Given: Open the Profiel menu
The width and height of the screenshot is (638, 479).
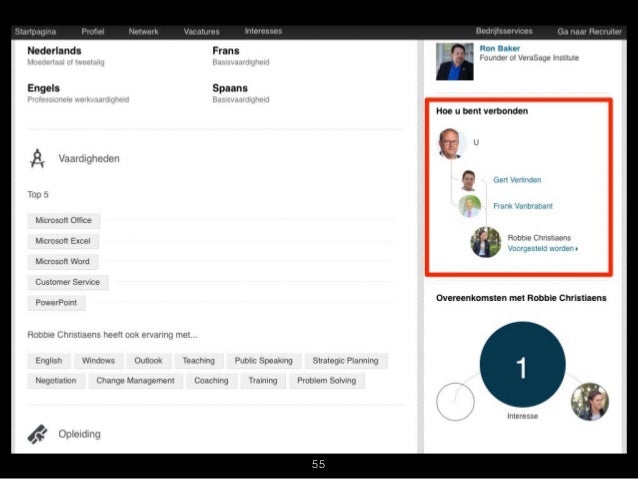Looking at the screenshot, I should [93, 31].
